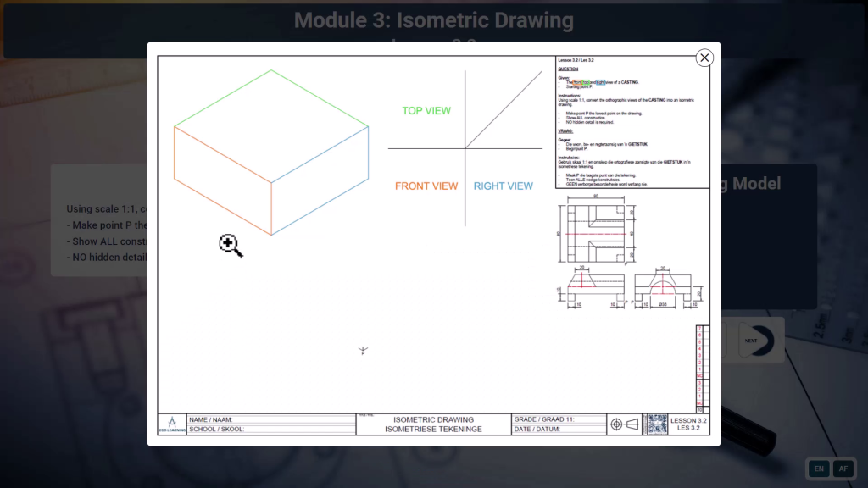Switch to the EN language tab
This screenshot has width=868, height=488.
click(818, 468)
